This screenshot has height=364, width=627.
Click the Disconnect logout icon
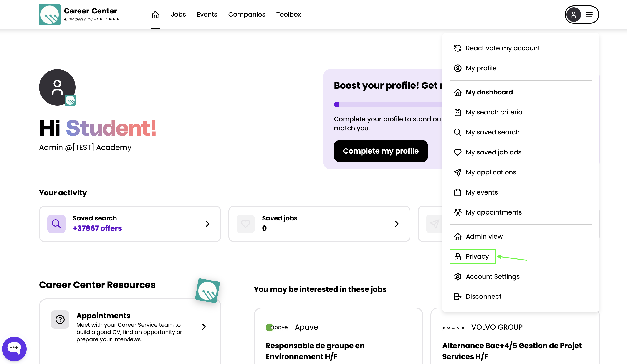pos(457,296)
